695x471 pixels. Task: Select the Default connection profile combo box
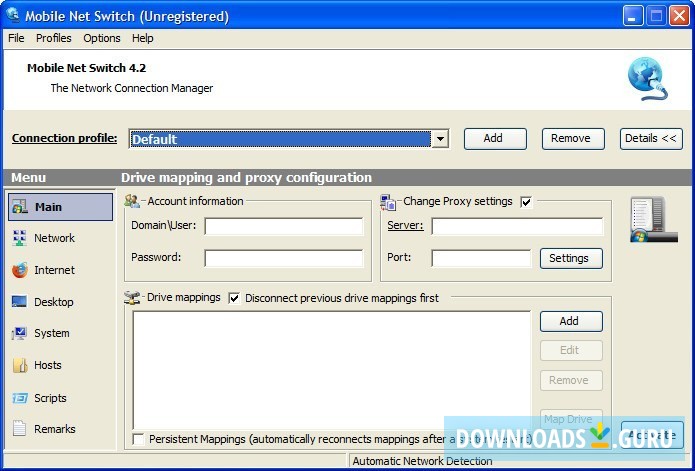pos(289,139)
